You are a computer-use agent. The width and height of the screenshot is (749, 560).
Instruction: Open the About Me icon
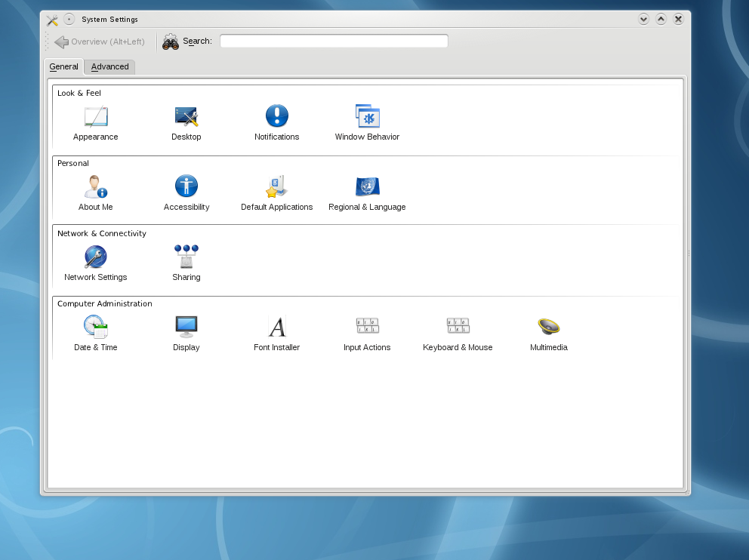[96, 186]
